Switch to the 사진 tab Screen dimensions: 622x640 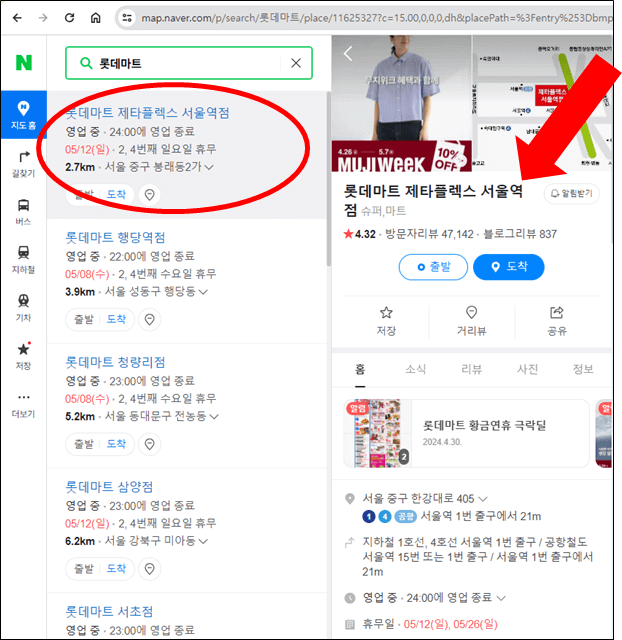click(527, 369)
